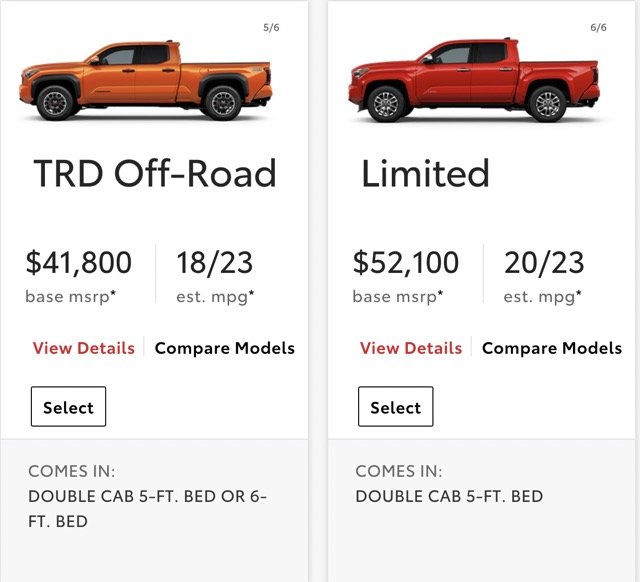Open View Details for TRD Off-Road
The image size is (640, 582).
(84, 348)
